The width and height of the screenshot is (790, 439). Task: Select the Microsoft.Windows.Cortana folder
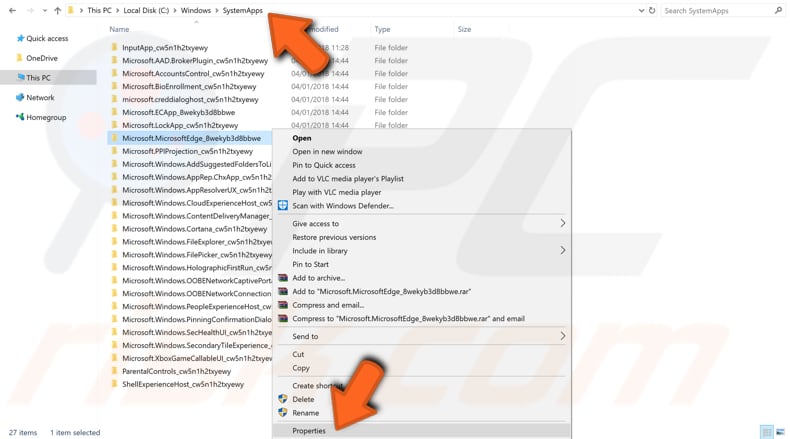coord(194,229)
